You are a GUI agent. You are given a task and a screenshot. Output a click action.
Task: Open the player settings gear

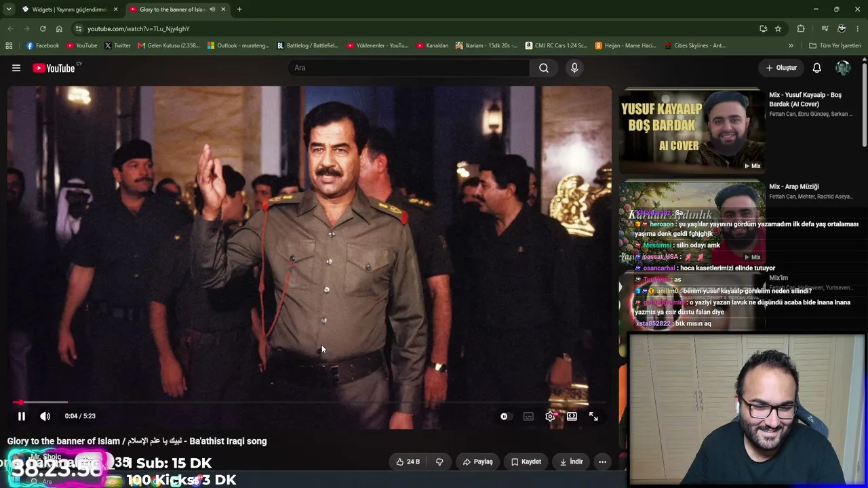point(550,416)
